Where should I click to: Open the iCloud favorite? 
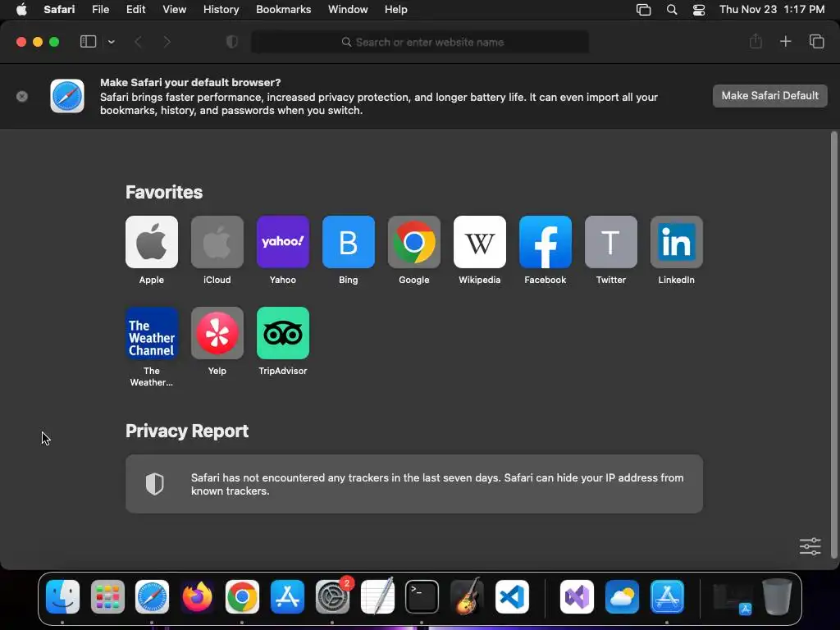click(x=217, y=242)
